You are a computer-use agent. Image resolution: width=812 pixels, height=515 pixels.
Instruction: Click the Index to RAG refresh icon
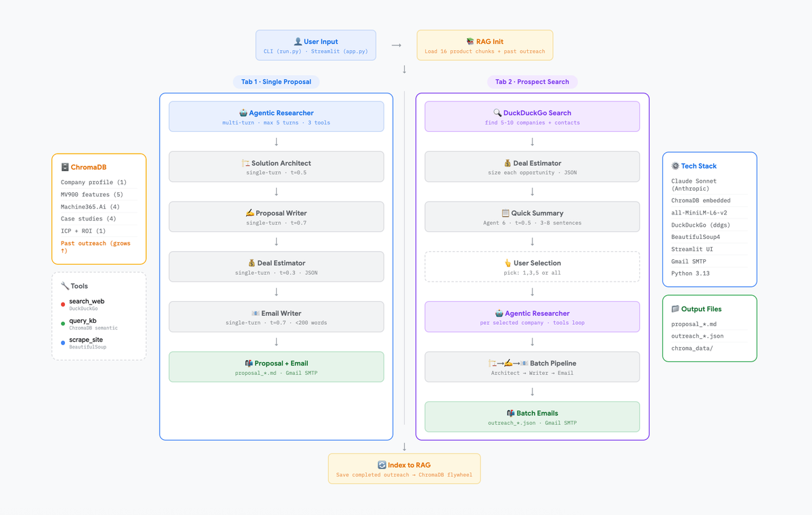(x=382, y=465)
